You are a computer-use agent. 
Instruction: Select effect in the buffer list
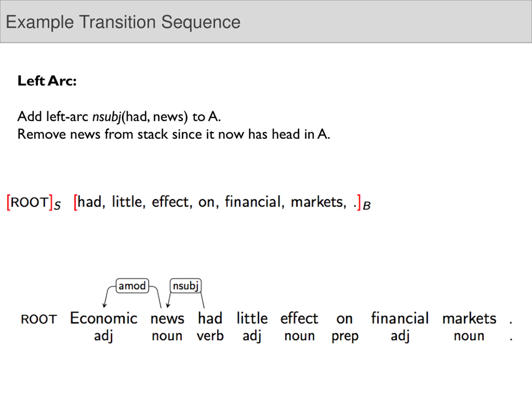[170, 202]
